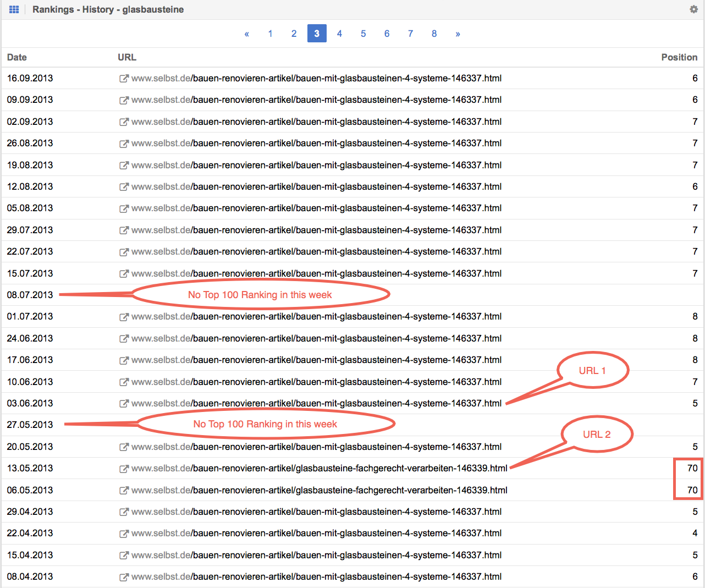Open external link icon for 03.06.2013 row
The image size is (705, 588).
pos(124,404)
